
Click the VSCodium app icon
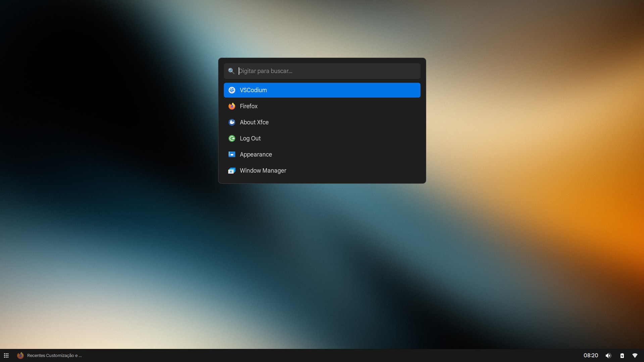coord(232,90)
